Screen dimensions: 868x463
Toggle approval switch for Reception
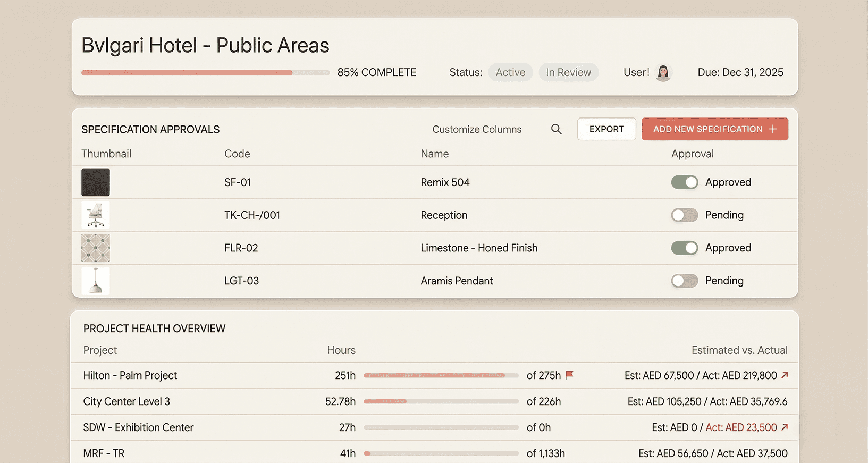click(x=685, y=215)
